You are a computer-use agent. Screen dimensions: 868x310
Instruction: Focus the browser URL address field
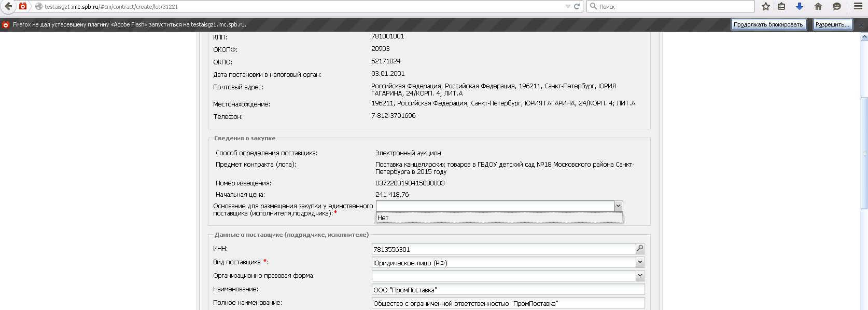(x=303, y=7)
